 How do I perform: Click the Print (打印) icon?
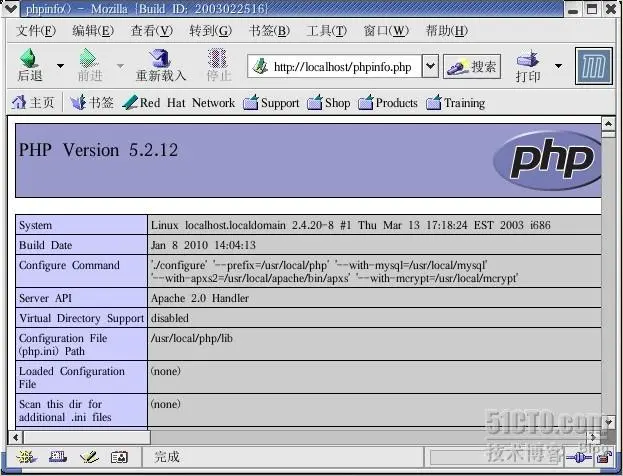pos(528,60)
